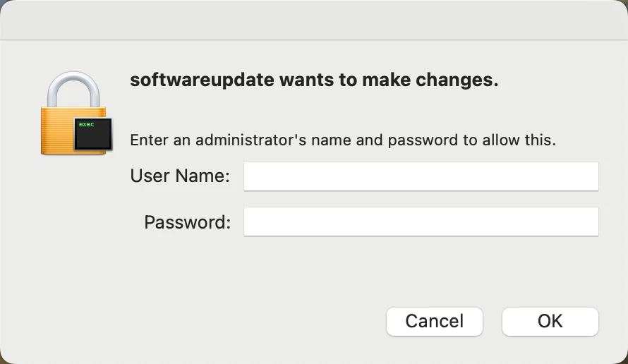Confirm credentials with the OK button
The width and height of the screenshot is (628, 364).
click(550, 322)
